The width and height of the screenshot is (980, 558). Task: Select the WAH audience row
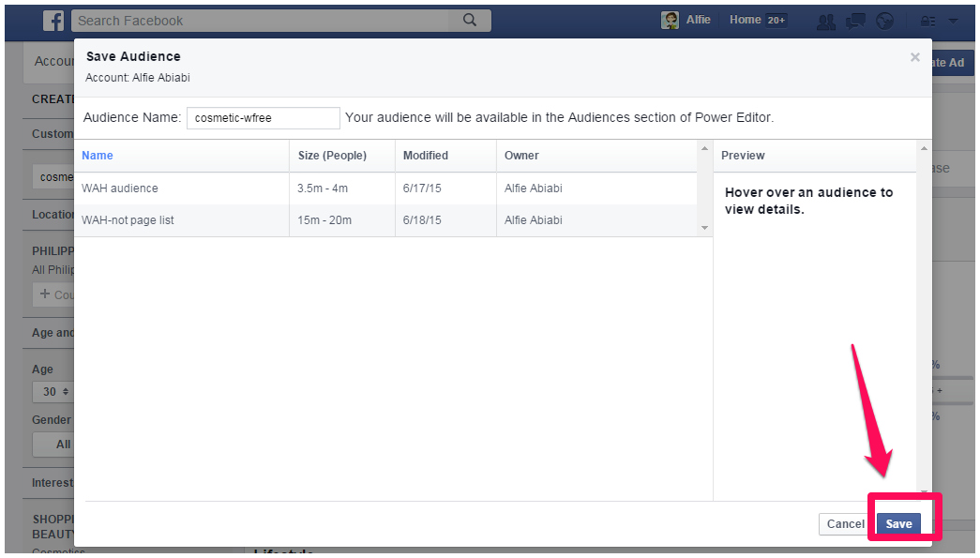(120, 189)
